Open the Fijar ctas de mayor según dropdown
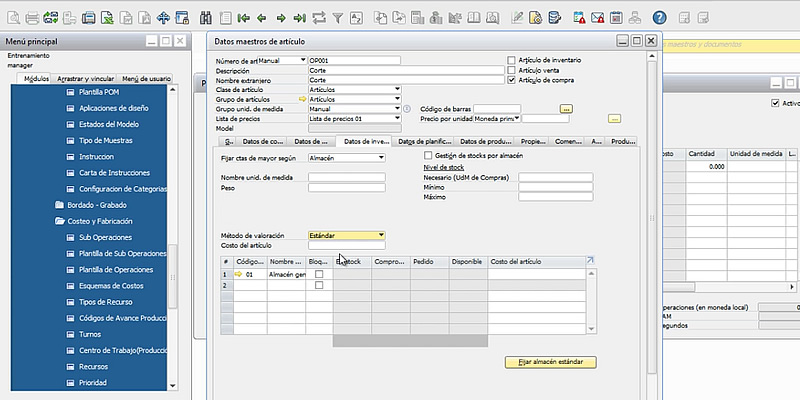 tap(381, 157)
